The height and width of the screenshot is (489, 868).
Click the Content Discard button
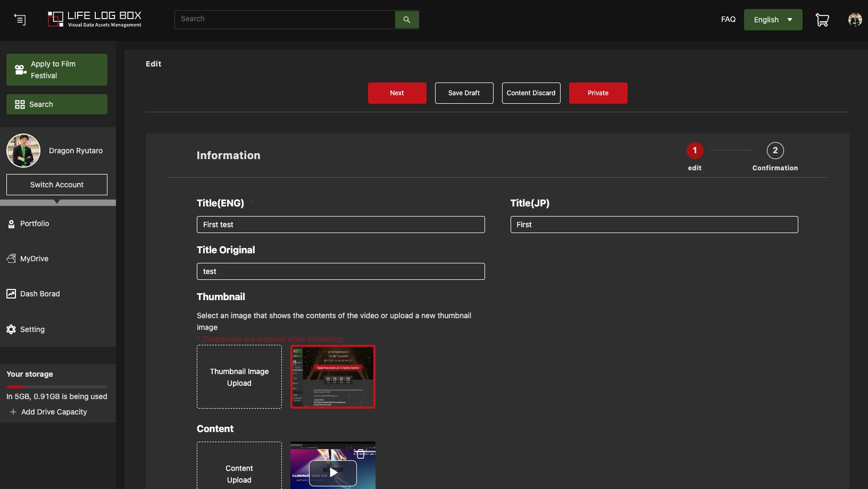[531, 93]
